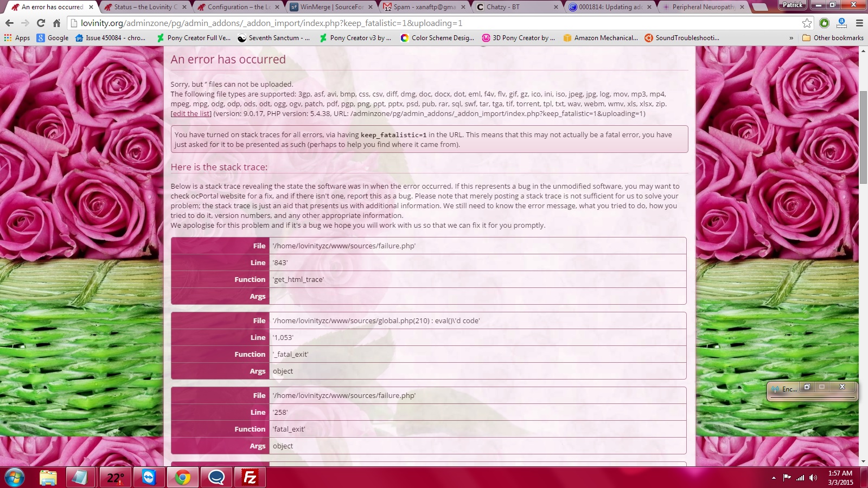Click the 'edit the list' link
Viewport: 868px width, 488px height.
pos(191,114)
